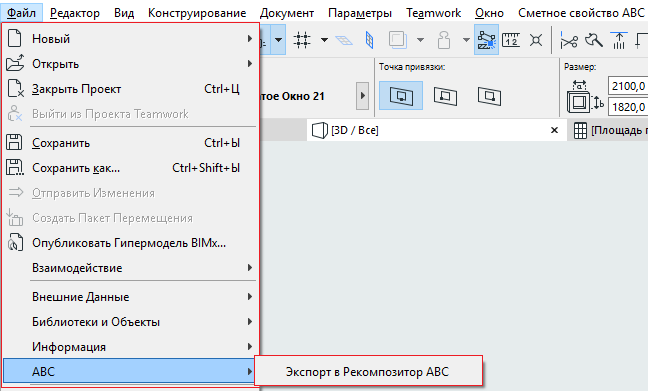The width and height of the screenshot is (648, 391).
Task: Open dropdown arrow next to grid snap
Action: [x=324, y=40]
